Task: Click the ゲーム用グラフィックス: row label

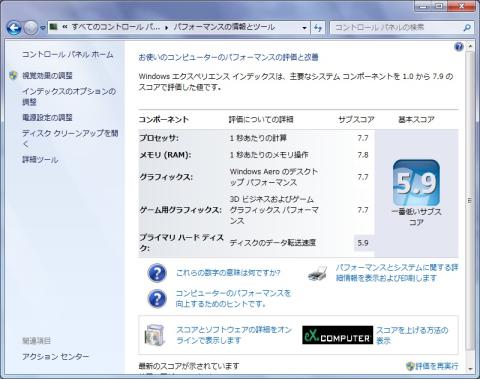Action: tap(180, 210)
